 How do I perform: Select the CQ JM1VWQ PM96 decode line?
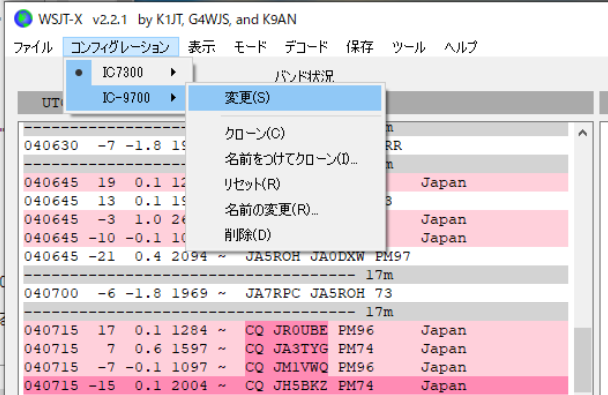295,367
